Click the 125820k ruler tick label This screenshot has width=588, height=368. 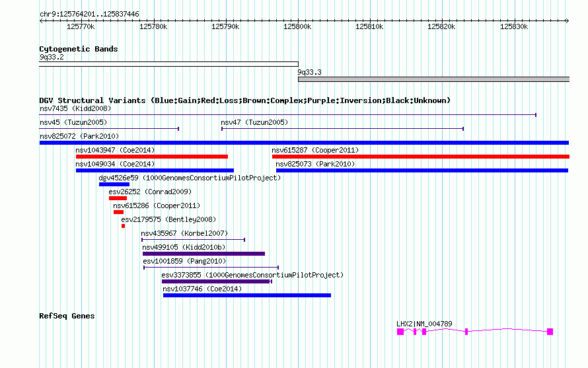tap(441, 26)
